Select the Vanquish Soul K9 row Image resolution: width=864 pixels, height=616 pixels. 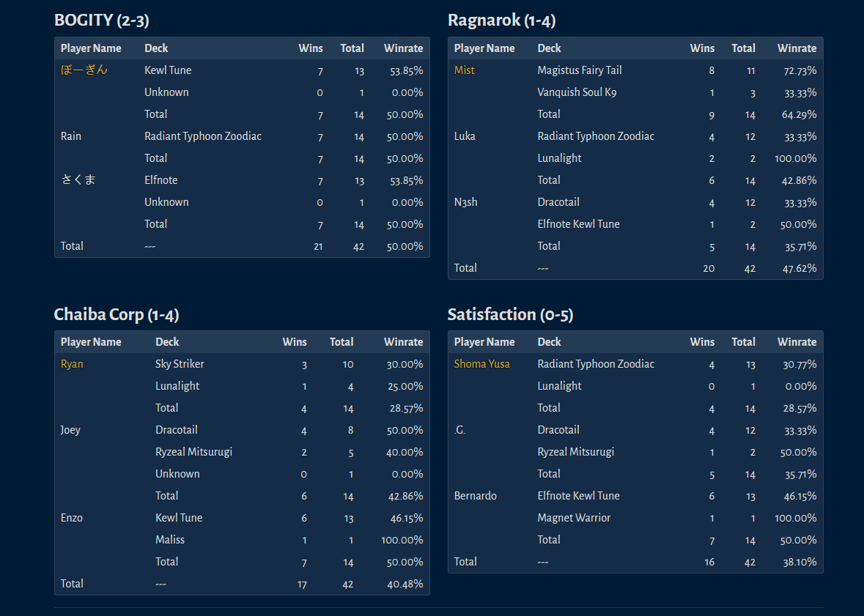(635, 92)
